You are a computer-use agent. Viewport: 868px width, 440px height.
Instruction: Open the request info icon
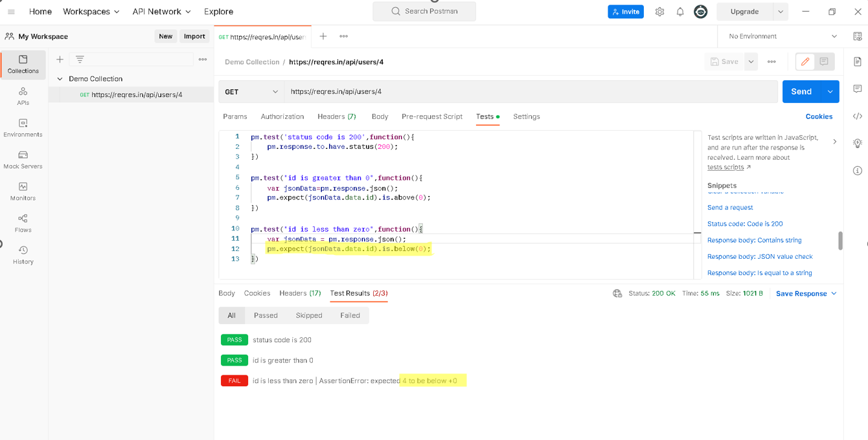click(x=858, y=171)
